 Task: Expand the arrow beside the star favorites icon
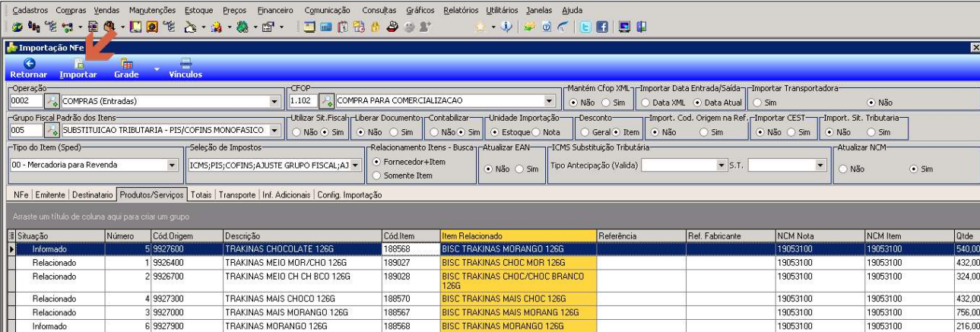coord(493,27)
